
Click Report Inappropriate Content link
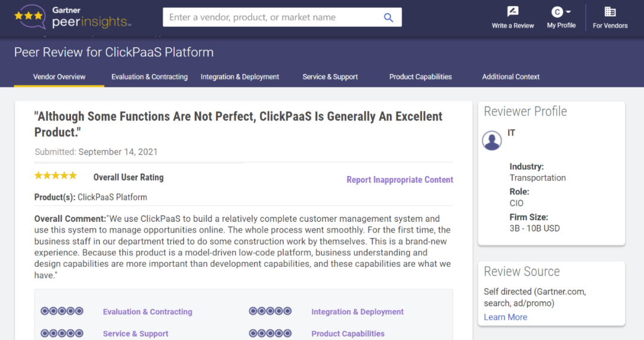click(400, 180)
